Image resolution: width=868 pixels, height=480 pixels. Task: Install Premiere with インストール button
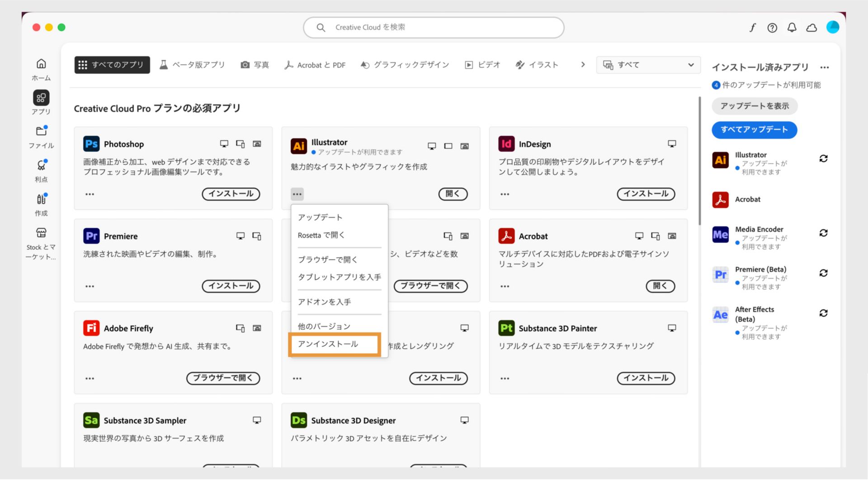tap(231, 286)
